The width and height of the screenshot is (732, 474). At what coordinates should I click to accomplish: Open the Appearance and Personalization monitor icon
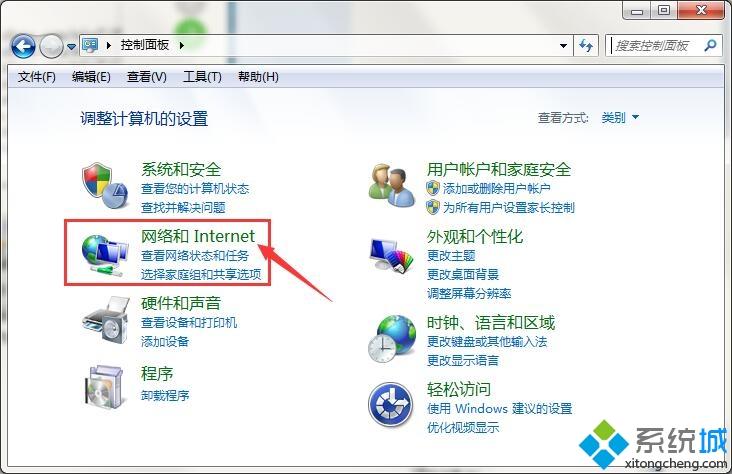click(x=391, y=255)
